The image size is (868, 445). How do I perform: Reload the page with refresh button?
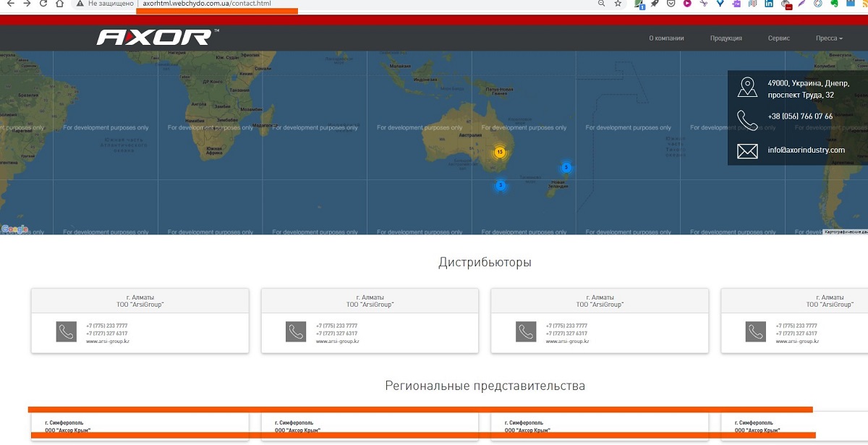click(43, 4)
